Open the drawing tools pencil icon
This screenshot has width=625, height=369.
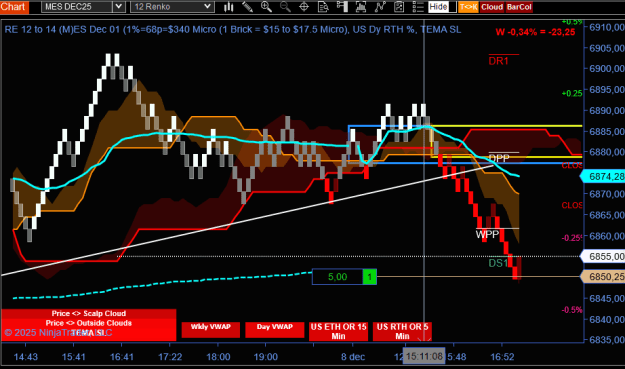point(247,7)
